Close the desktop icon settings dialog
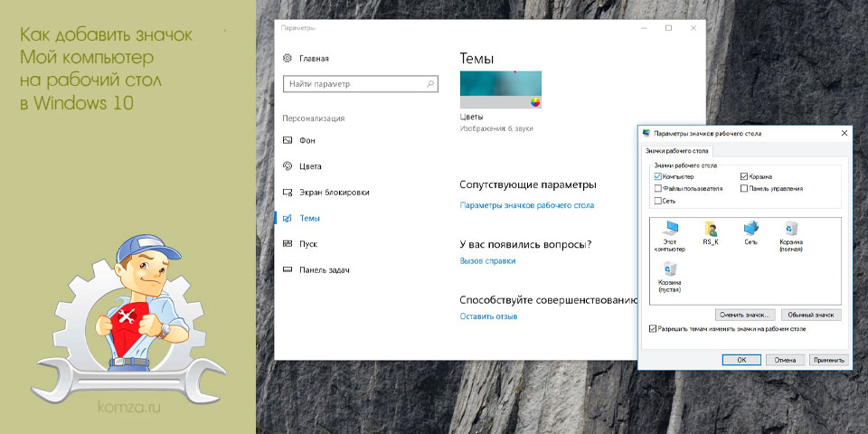Image resolution: width=868 pixels, height=434 pixels. tap(844, 134)
